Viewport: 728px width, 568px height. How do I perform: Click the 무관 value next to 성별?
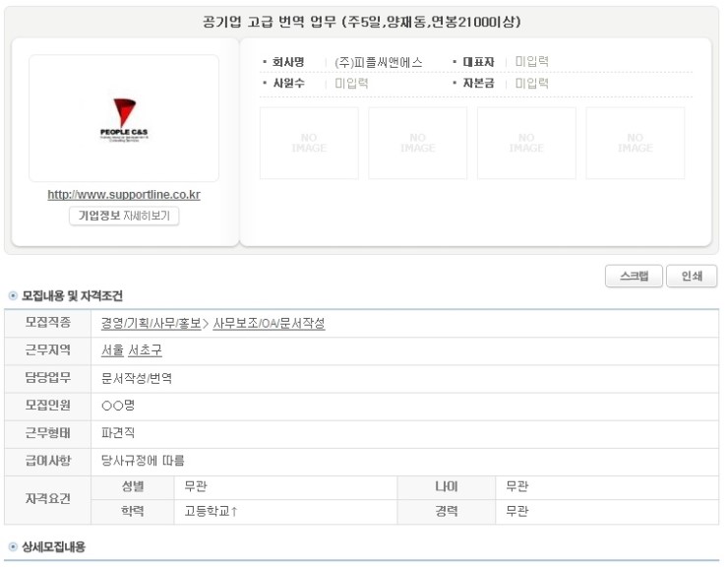tap(285, 487)
